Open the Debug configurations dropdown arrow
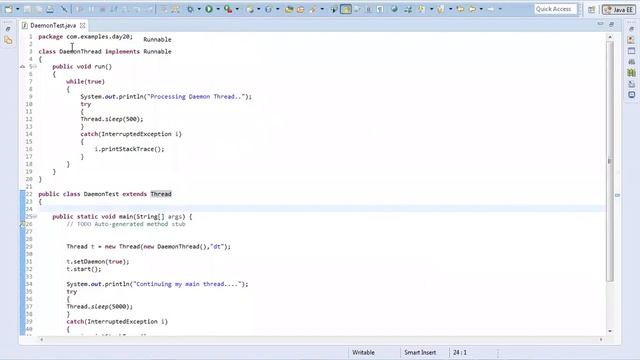Viewport: 640px width, 360px height. (x=199, y=9)
